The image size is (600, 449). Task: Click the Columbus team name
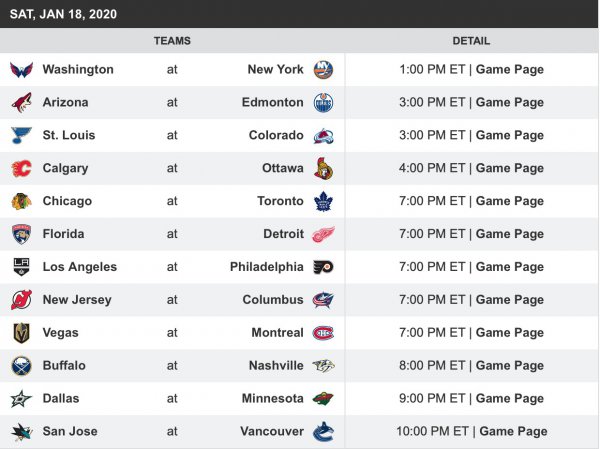273,300
